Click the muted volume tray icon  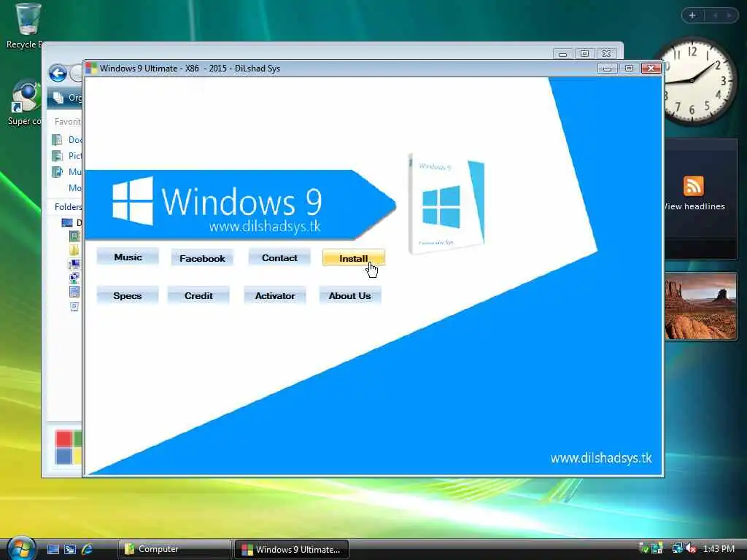691,548
